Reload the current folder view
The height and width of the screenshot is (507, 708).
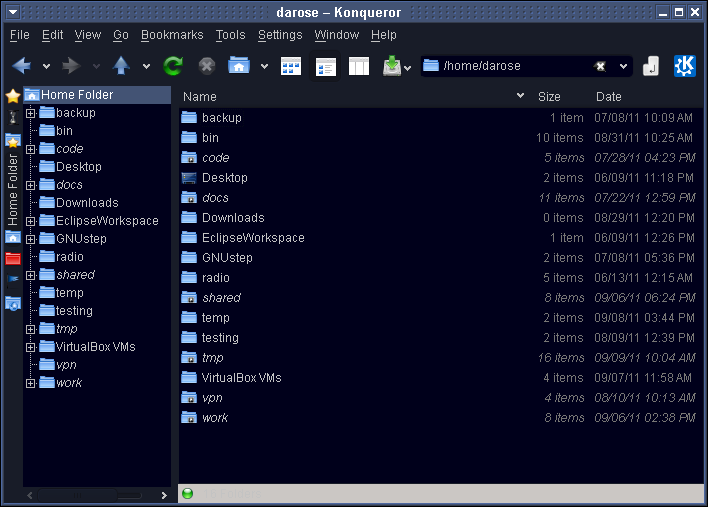click(173, 66)
